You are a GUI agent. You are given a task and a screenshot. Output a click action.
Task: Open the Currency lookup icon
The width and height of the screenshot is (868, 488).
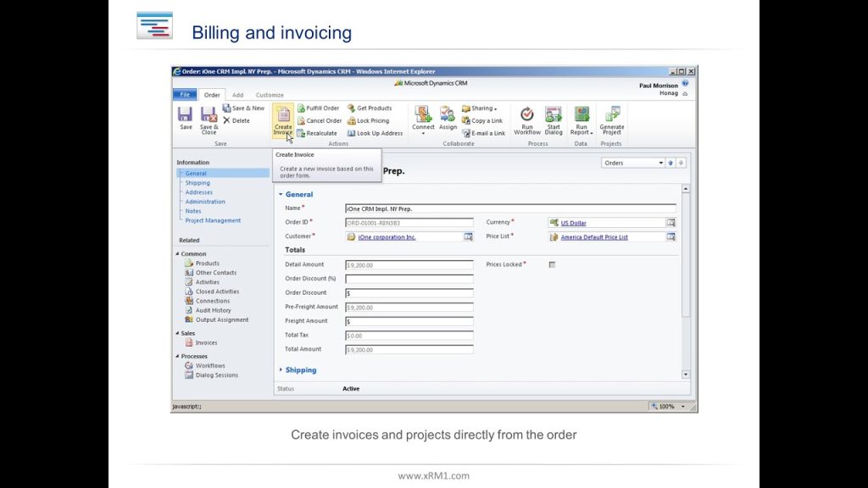[671, 223]
